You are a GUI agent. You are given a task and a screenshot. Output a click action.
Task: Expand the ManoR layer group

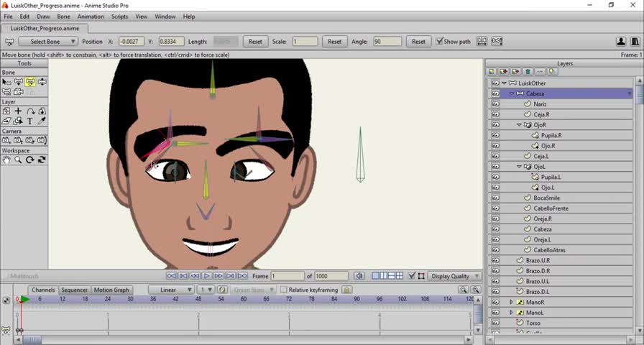click(511, 303)
